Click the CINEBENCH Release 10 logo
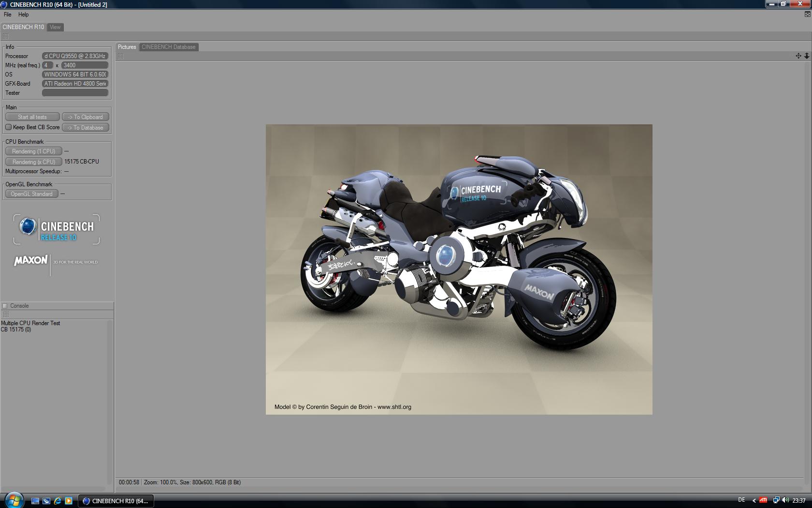The height and width of the screenshot is (508, 812). [x=57, y=229]
